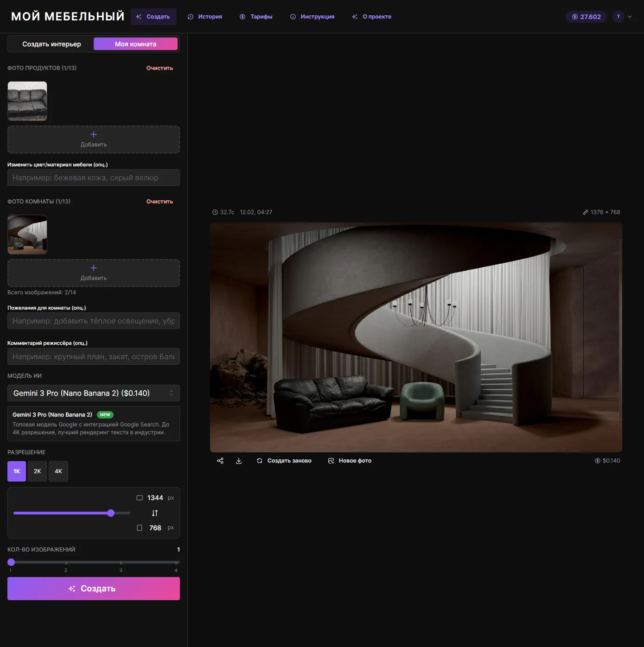This screenshot has width=644, height=647.
Task: Switch to the Создать интерьер tab
Action: coord(51,44)
